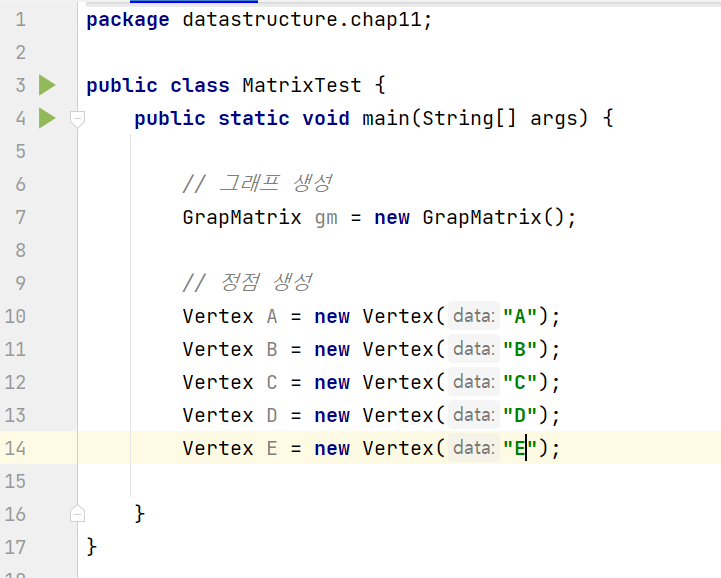The image size is (721, 578).
Task: Click the data: parameter hint on line 14
Action: tap(474, 448)
